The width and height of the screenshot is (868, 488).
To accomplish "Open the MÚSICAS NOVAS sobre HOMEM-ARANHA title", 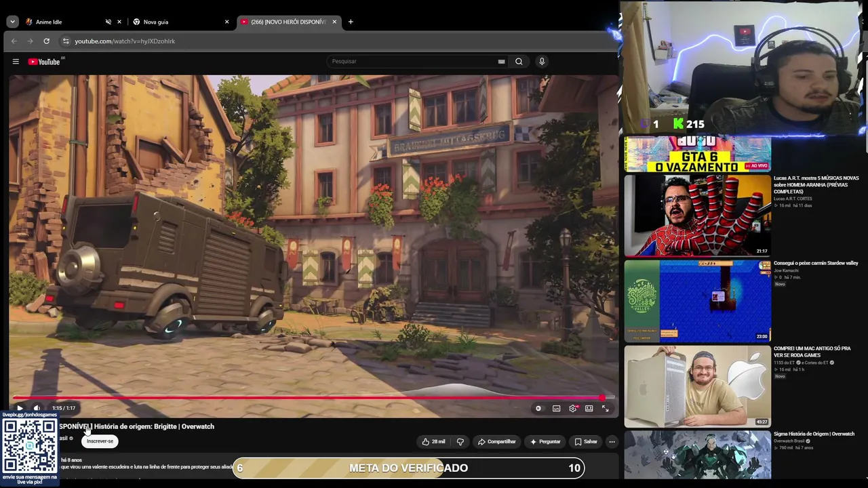I will tap(816, 184).
